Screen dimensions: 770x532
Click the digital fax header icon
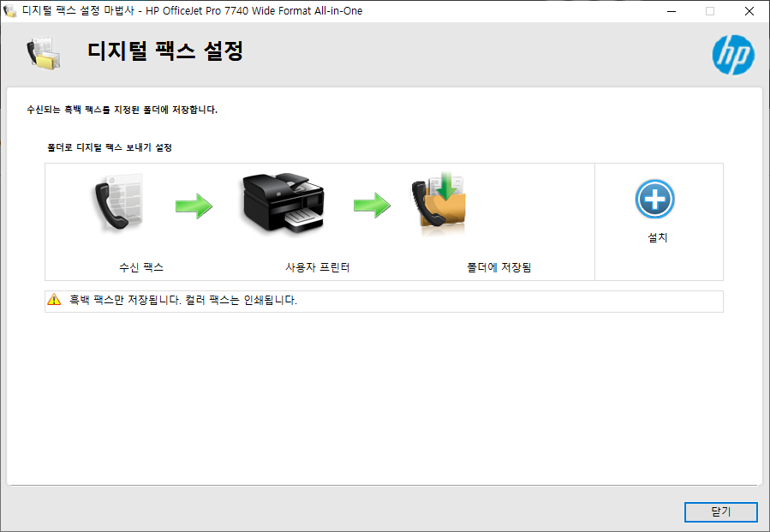(43, 52)
